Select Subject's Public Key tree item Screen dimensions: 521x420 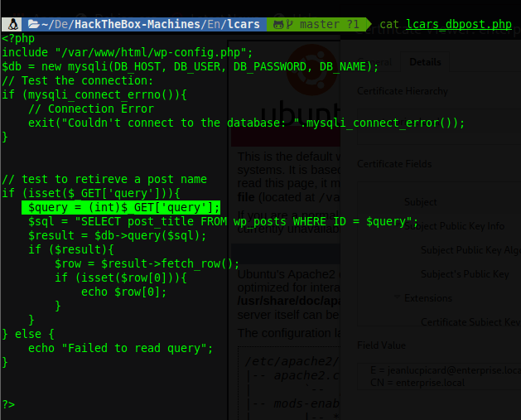(x=465, y=274)
